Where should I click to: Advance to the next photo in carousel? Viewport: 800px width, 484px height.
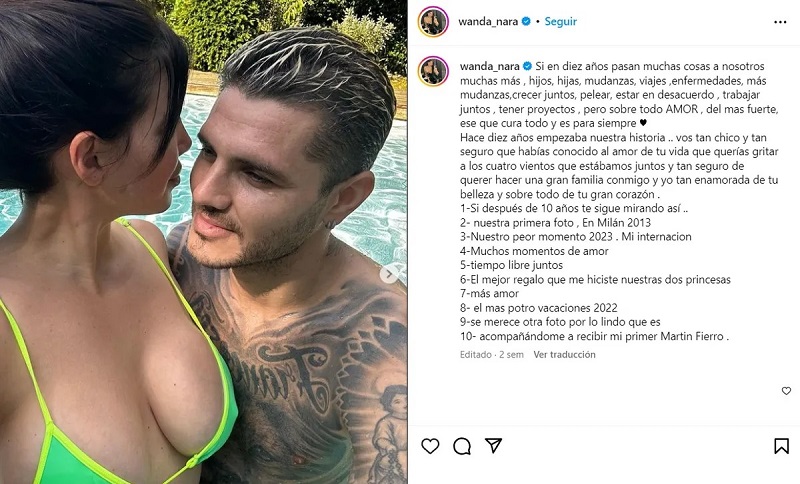pyautogui.click(x=388, y=274)
